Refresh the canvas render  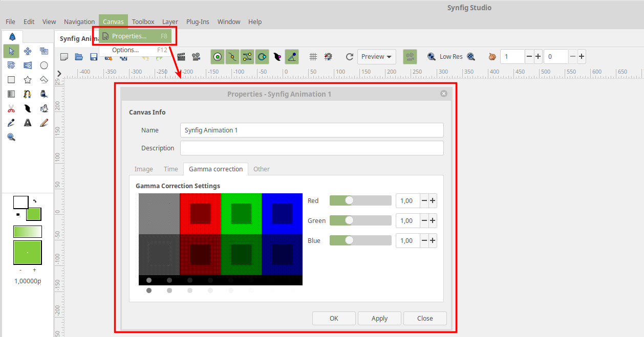tap(350, 57)
